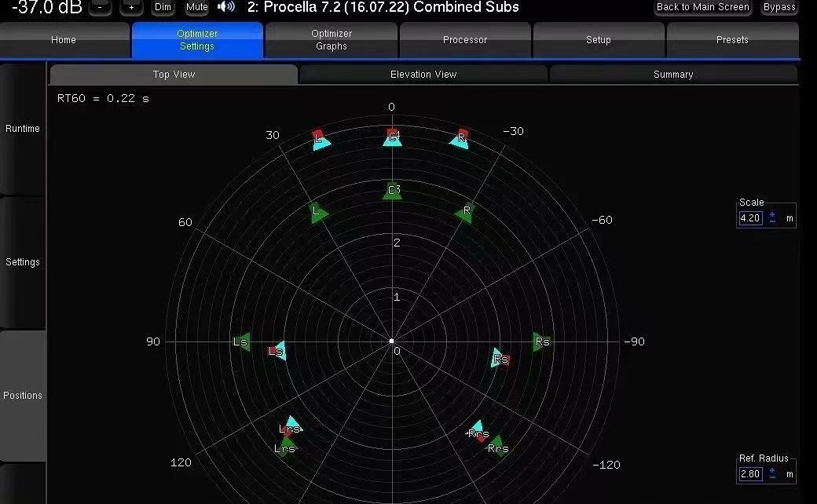Click the Ref. Radius stepper arrows
This screenshot has height=504, width=817.
(772, 474)
